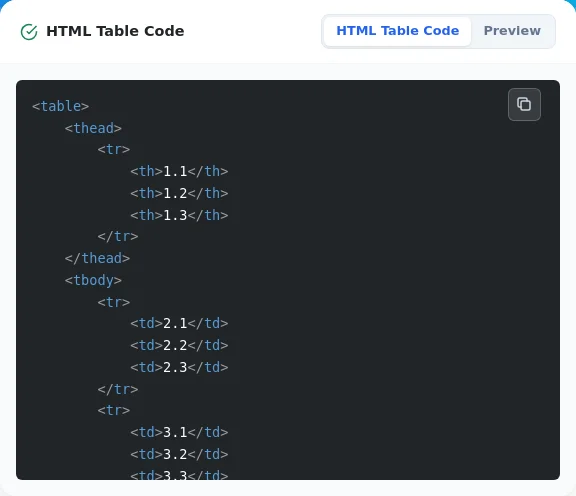This screenshot has height=496, width=576.
Task: Click the <td>2.3</td> code line
Action: click(x=179, y=367)
